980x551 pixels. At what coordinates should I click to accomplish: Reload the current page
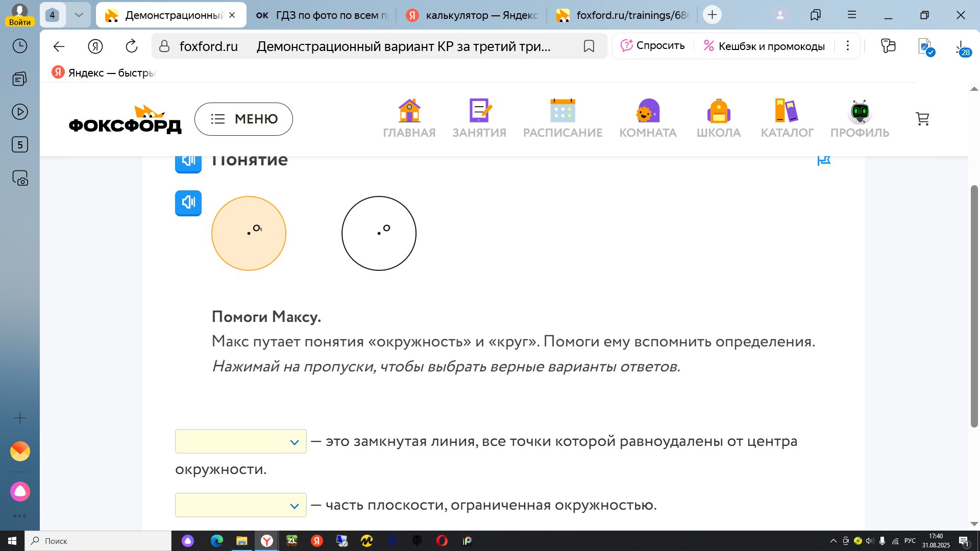point(132,46)
